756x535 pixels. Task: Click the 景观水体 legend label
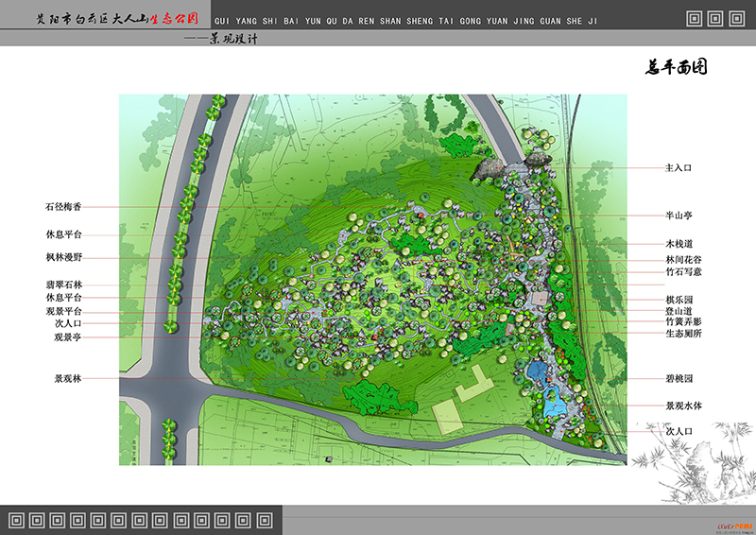pos(683,405)
